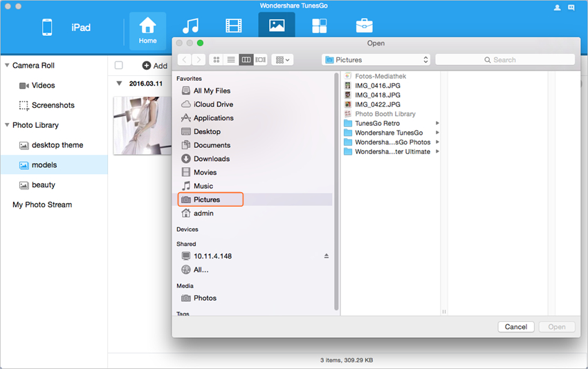Screen dimensions: 588x369
Task: Switch to icon view
Action: 216,59
